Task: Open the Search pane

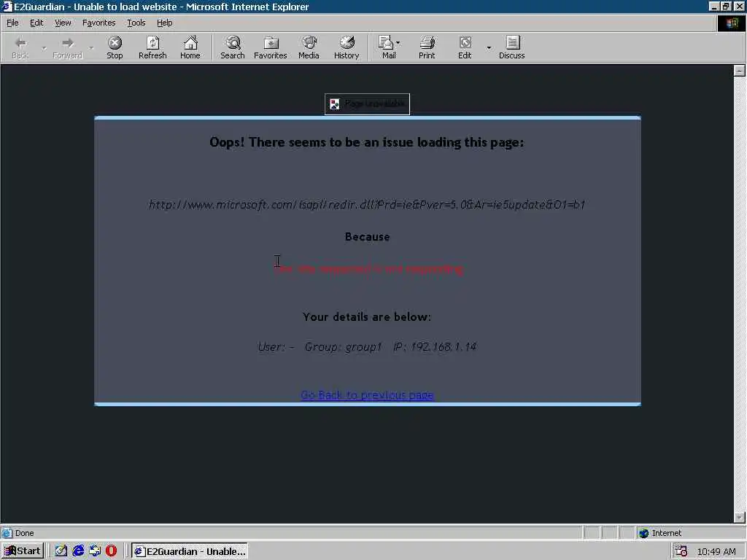Action: (x=233, y=47)
